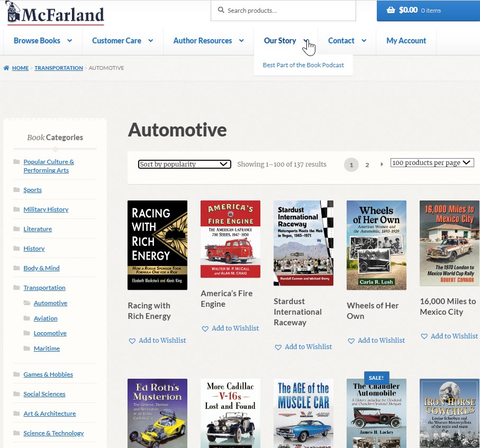The image size is (480, 448).
Task: Open the Maritime subcategory link
Action: pyautogui.click(x=47, y=348)
